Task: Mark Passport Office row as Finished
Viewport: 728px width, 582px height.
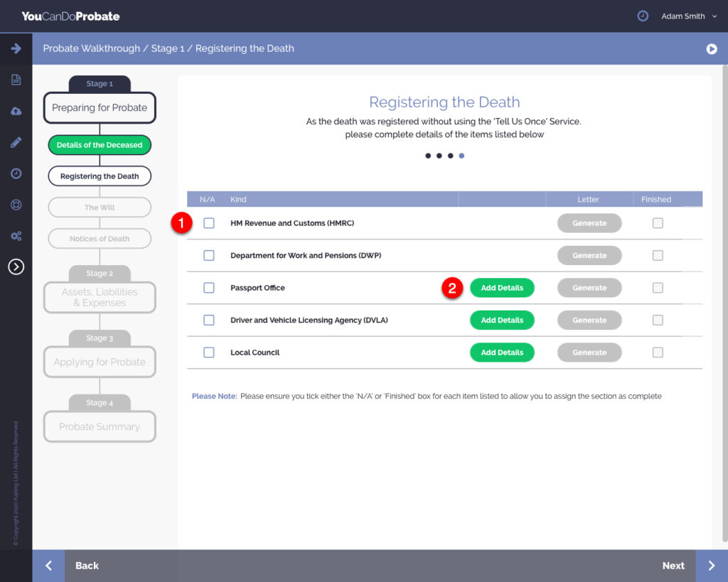Action: tap(658, 288)
